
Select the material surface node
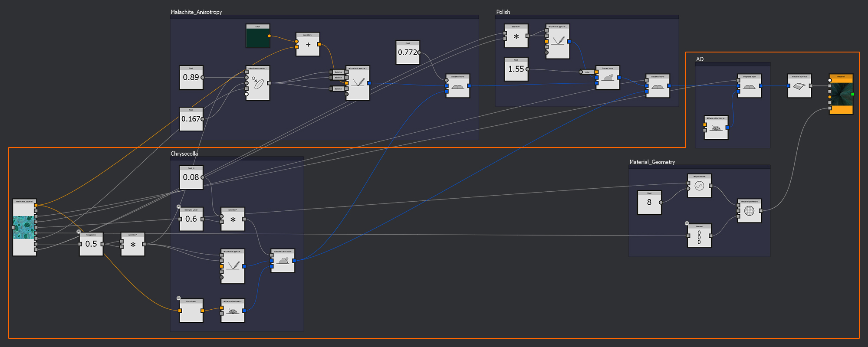point(799,86)
